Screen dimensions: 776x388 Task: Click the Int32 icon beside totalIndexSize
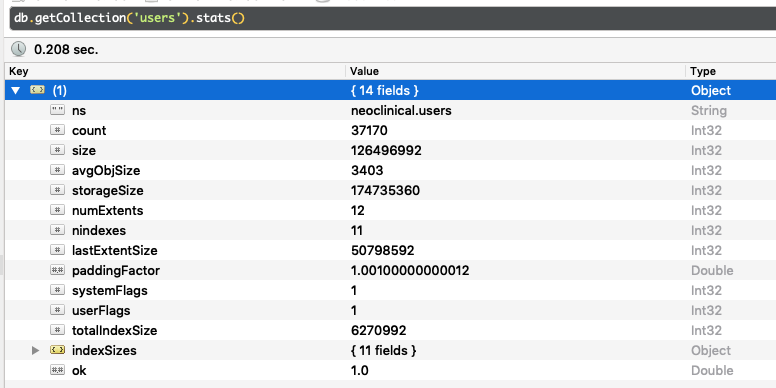tap(57, 330)
